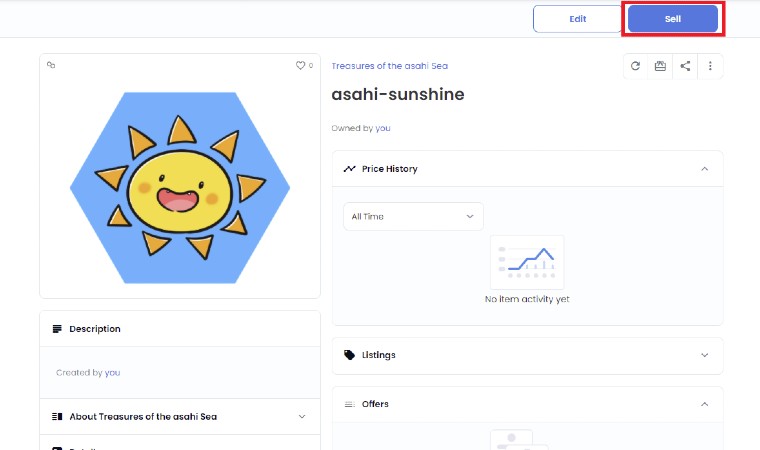Click the Listings tag icon
Image resolution: width=760 pixels, height=450 pixels.
349,355
